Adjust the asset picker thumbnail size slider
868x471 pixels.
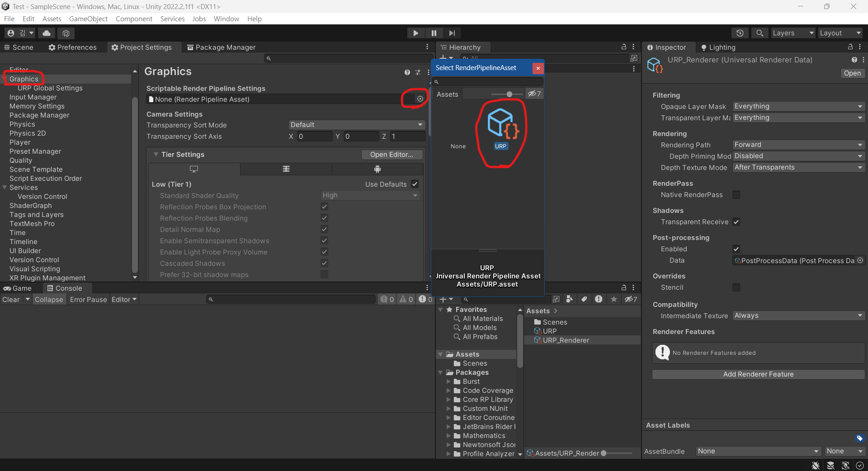tap(509, 94)
